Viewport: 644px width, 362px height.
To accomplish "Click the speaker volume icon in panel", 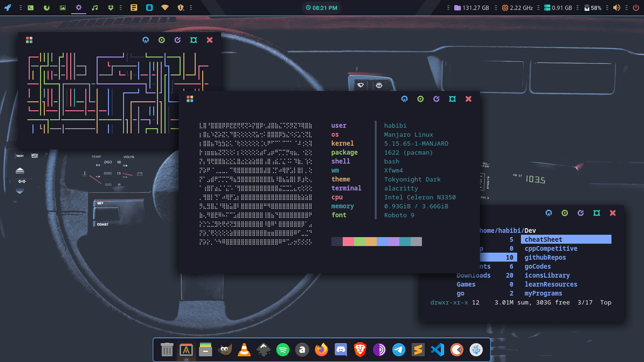I will pos(617,8).
